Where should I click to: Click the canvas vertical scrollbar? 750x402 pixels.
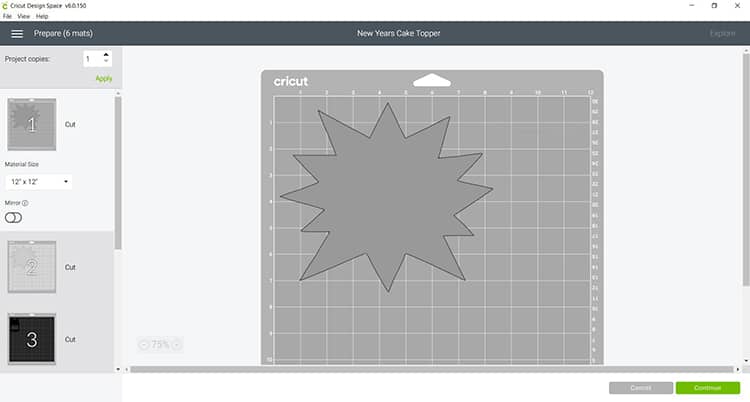[747, 168]
